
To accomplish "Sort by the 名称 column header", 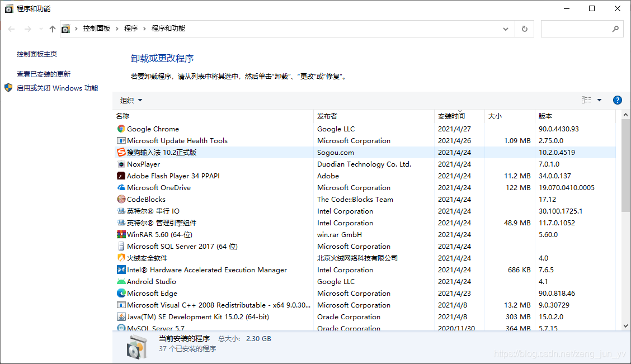I will (213, 116).
